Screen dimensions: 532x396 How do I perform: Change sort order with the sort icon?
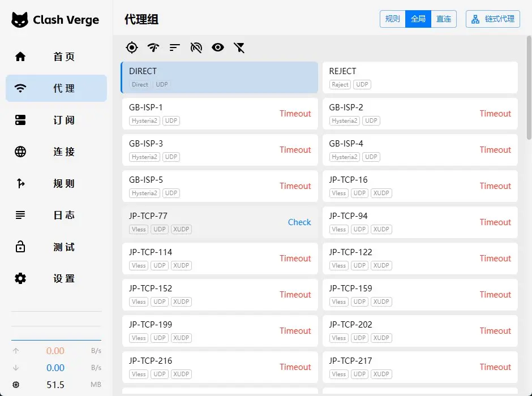(175, 48)
